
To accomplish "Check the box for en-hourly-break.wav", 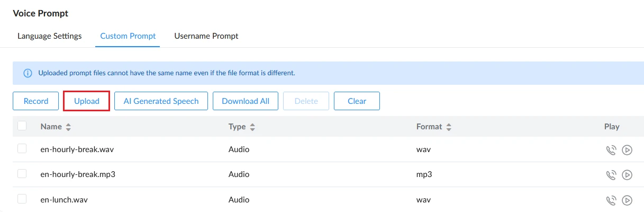I will coord(22,148).
